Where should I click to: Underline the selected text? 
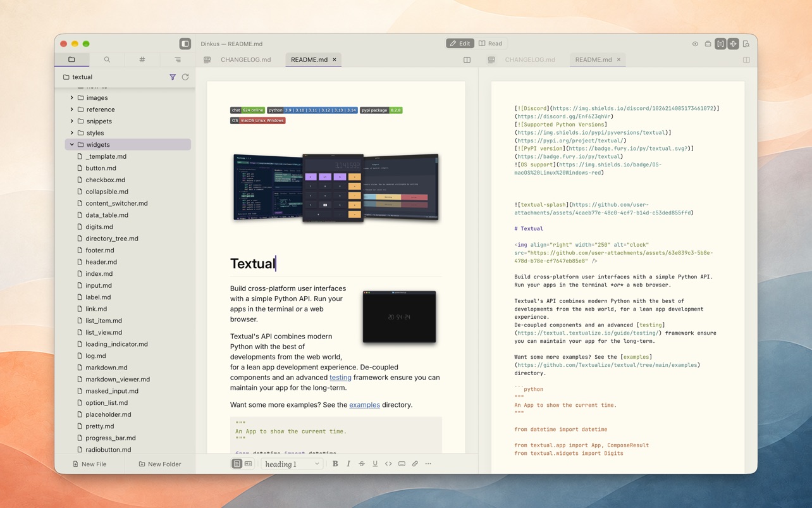[375, 464]
